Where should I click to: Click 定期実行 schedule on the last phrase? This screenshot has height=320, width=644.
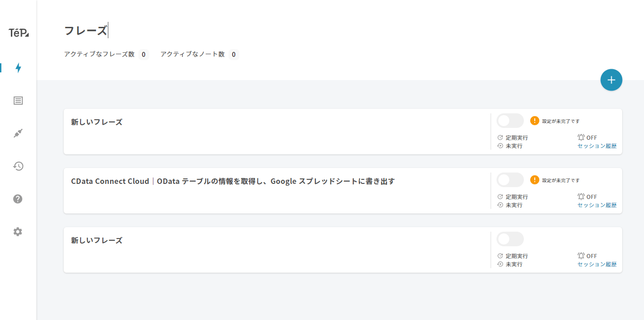coord(513,256)
